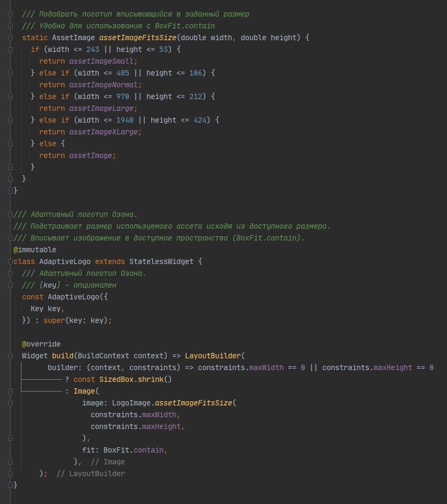Click assetImageFitsSize in method declaration
The height and width of the screenshot is (504, 447).
[138, 37]
